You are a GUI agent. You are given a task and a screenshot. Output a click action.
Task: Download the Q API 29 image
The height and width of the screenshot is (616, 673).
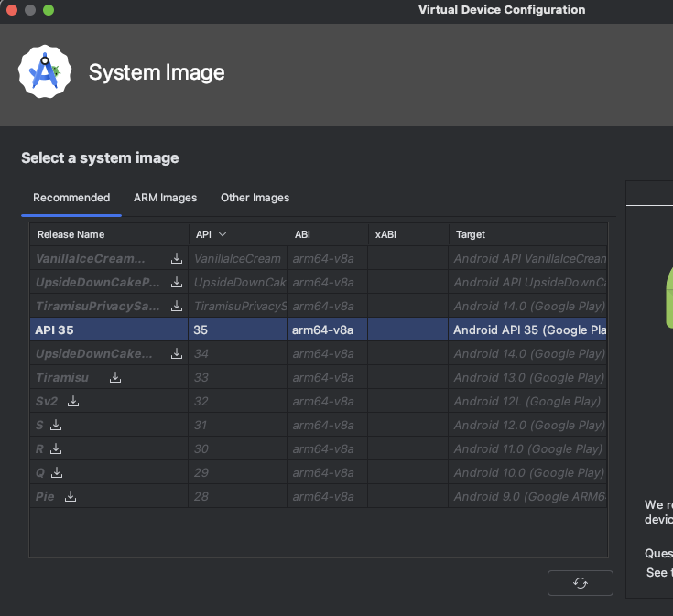pos(57,472)
